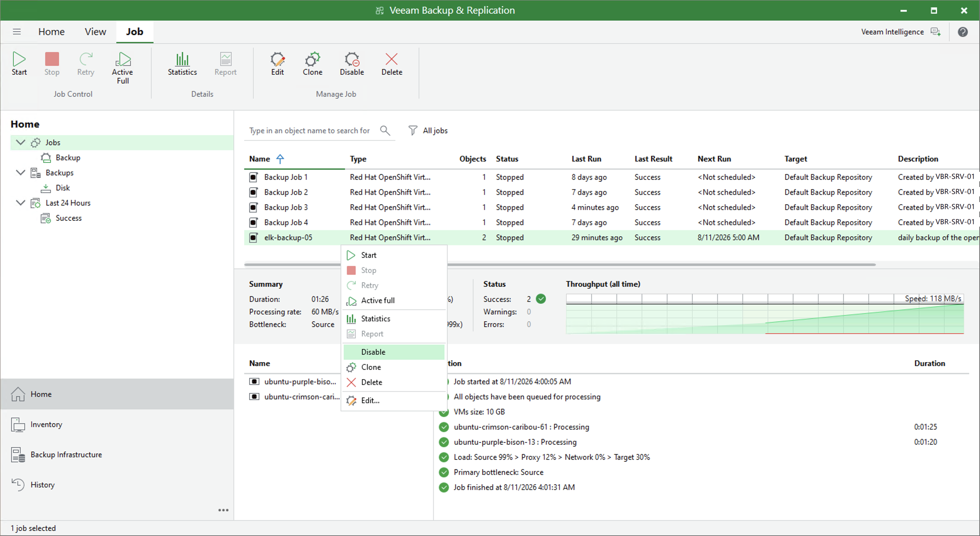Viewport: 980px width, 536px height.
Task: Select the Success node under Last 24 Hours
Action: pos(68,218)
